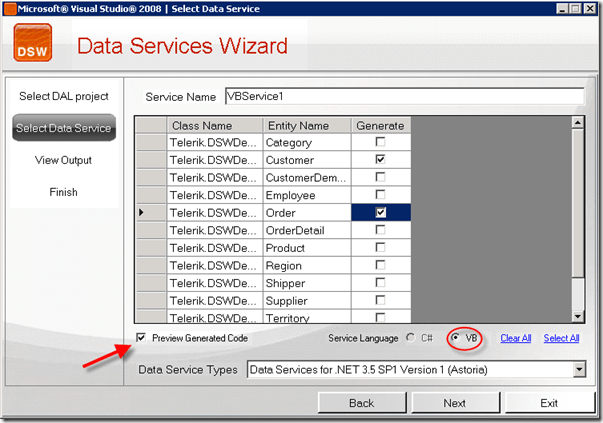The width and height of the screenshot is (603, 423).
Task: Select the OrderDetail entity name cell
Action: tap(307, 230)
